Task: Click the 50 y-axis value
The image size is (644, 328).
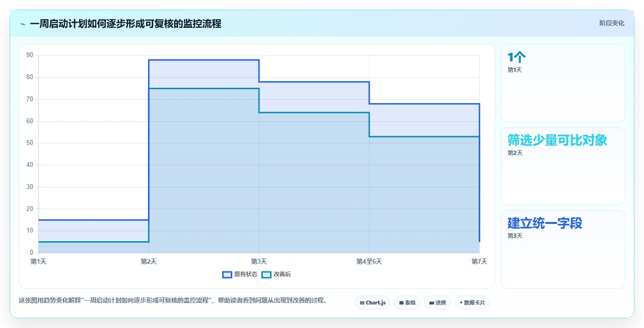Action: [x=30, y=143]
